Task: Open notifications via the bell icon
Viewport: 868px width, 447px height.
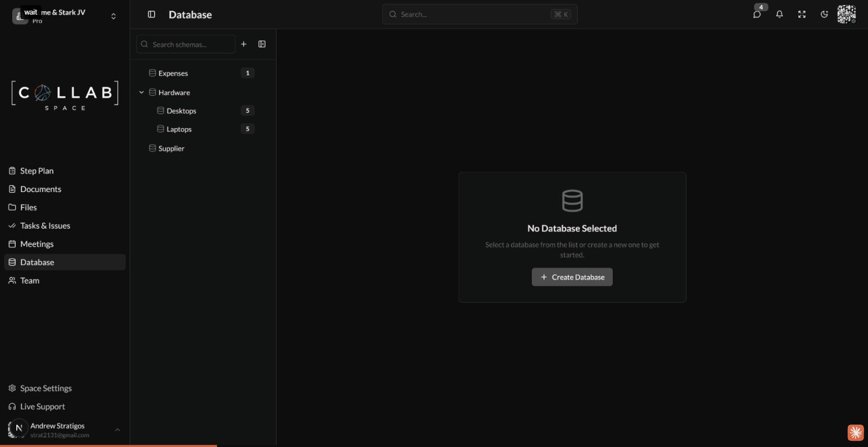Action: [x=779, y=14]
